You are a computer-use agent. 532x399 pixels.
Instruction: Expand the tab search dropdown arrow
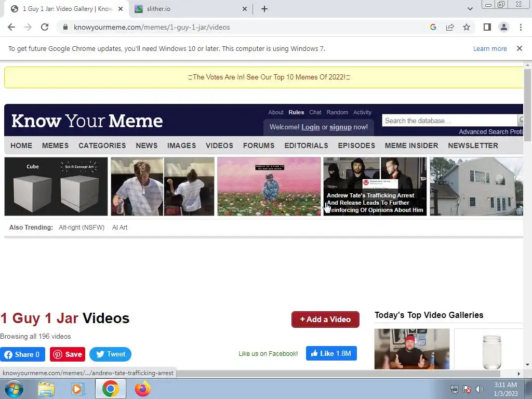point(470,9)
